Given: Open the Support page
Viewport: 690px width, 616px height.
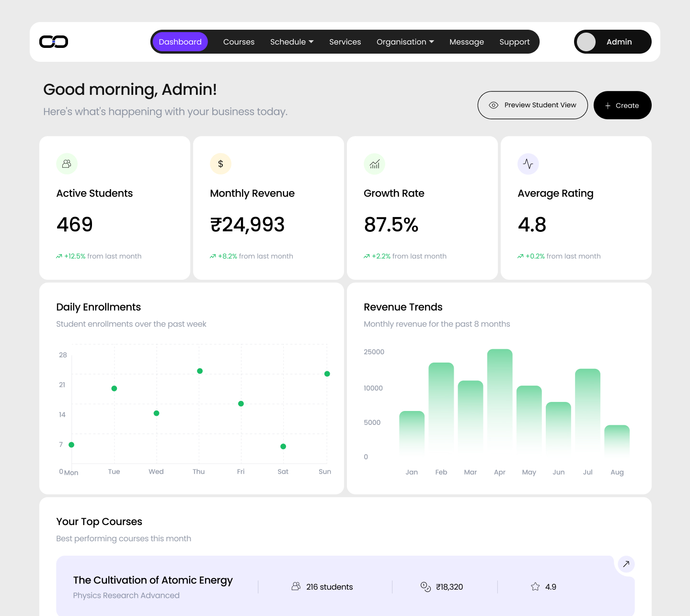Looking at the screenshot, I should pos(515,42).
